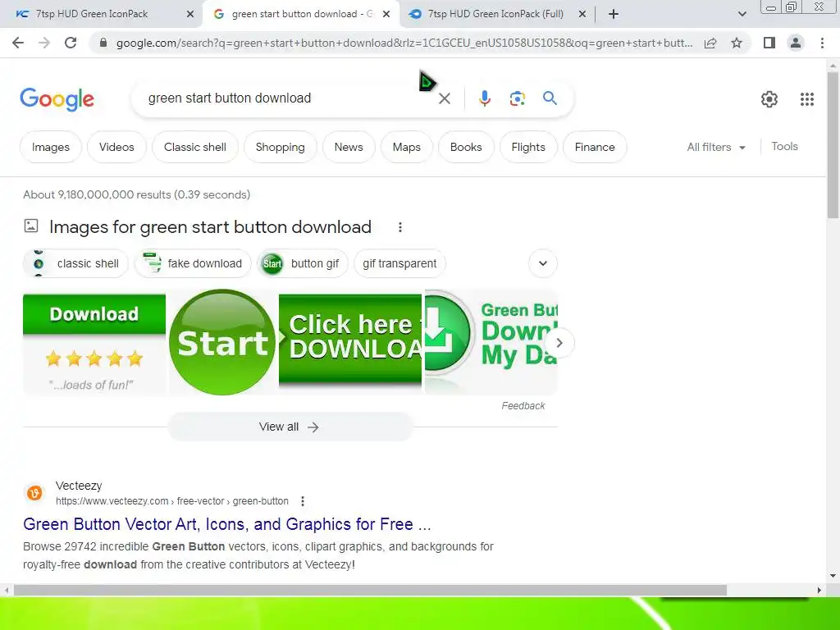Filter results by Finance

[x=595, y=147]
